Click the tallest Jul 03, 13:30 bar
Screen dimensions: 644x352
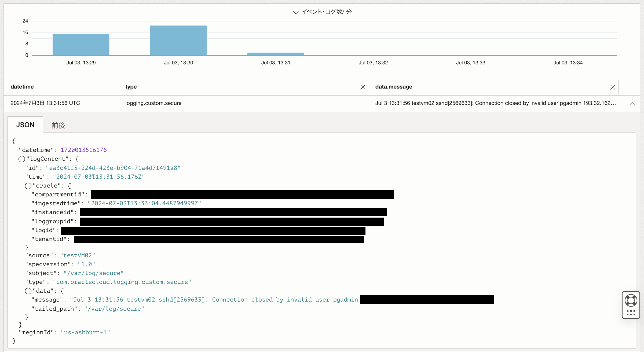[178, 41]
